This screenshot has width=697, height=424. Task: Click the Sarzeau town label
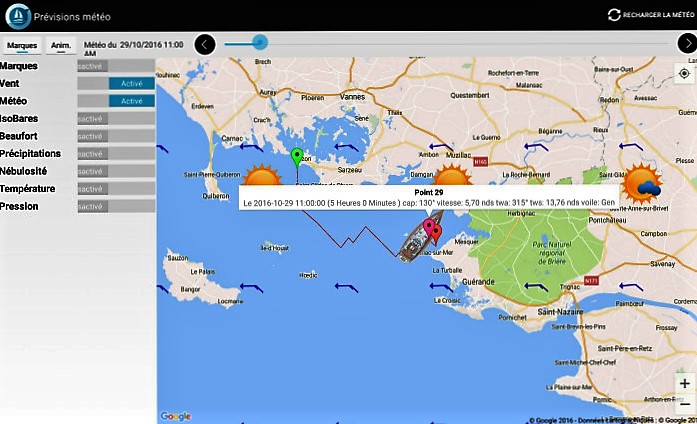[x=349, y=170]
